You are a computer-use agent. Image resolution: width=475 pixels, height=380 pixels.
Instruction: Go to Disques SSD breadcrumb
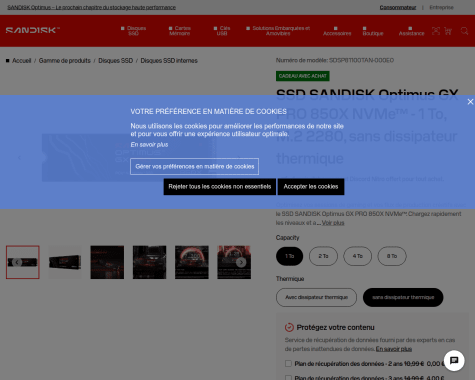click(x=115, y=61)
